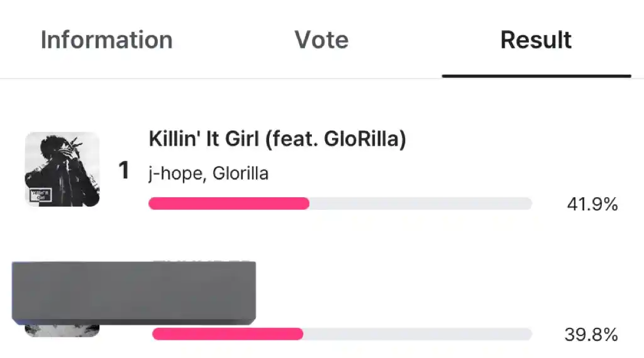Viewport: 644px width, 358px height.
Task: Click the j-hope, Glorilla artist text
Action: tap(209, 173)
